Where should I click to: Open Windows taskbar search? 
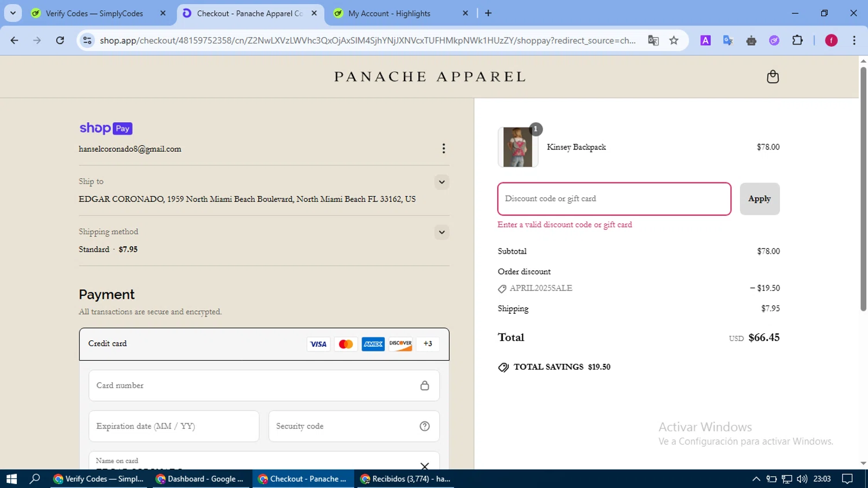(35, 479)
